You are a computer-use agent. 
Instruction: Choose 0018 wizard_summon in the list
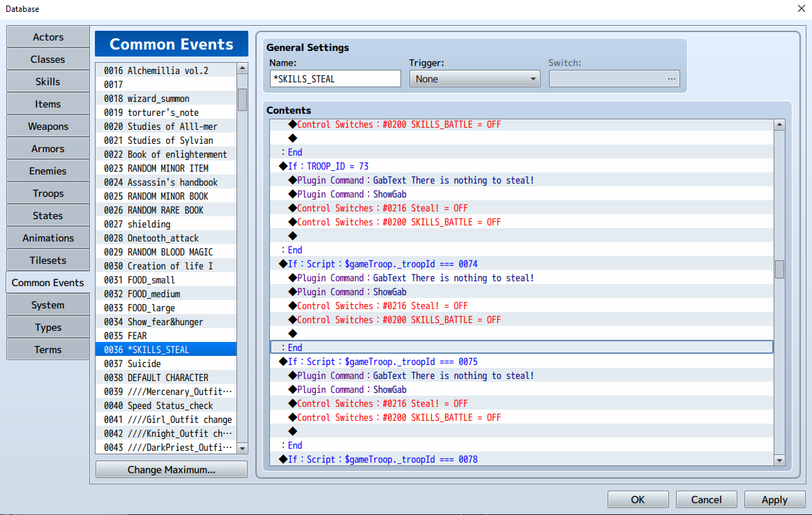click(x=166, y=98)
